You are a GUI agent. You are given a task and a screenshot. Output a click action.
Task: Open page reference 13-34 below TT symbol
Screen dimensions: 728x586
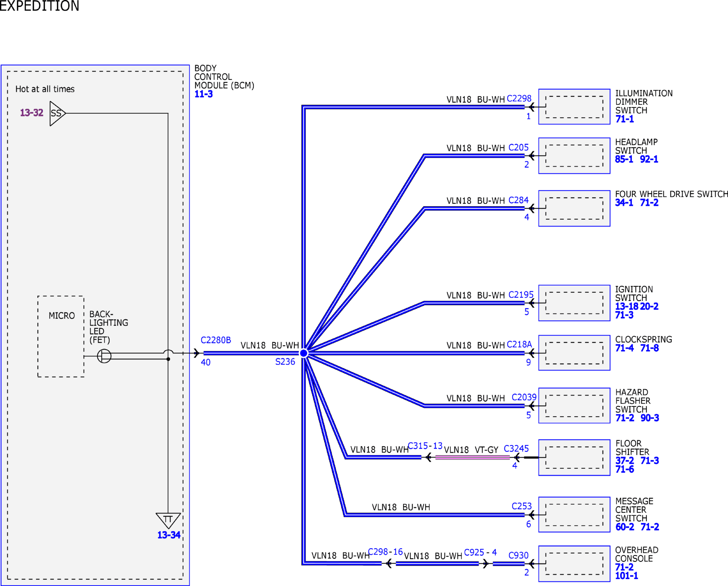pos(169,535)
